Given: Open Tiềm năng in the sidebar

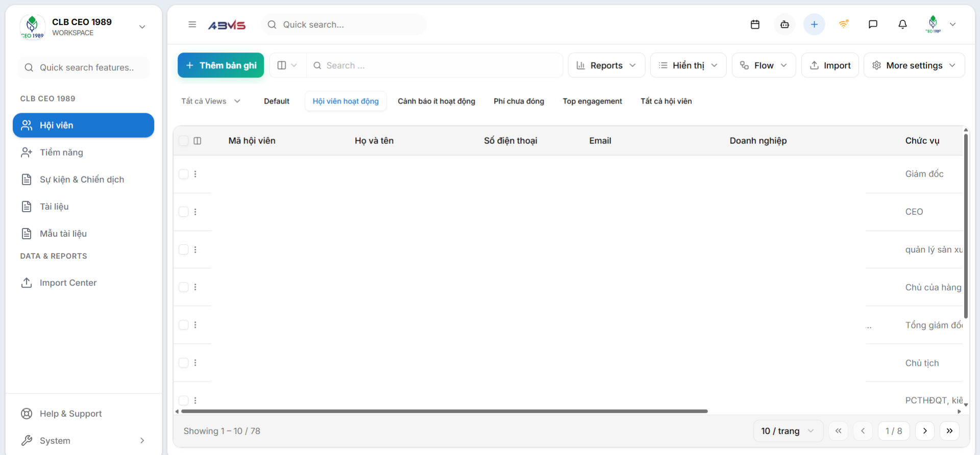Looking at the screenshot, I should click(x=83, y=153).
